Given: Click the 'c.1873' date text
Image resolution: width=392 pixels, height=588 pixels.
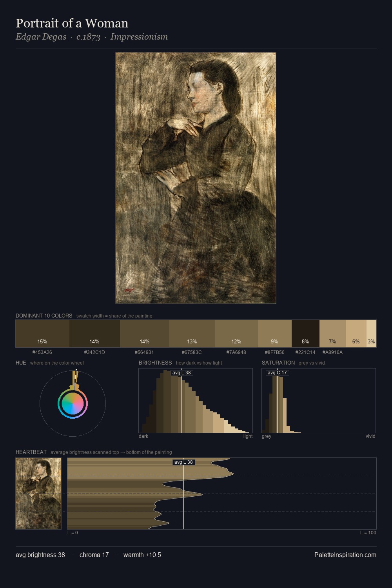Looking at the screenshot, I should click(88, 37).
